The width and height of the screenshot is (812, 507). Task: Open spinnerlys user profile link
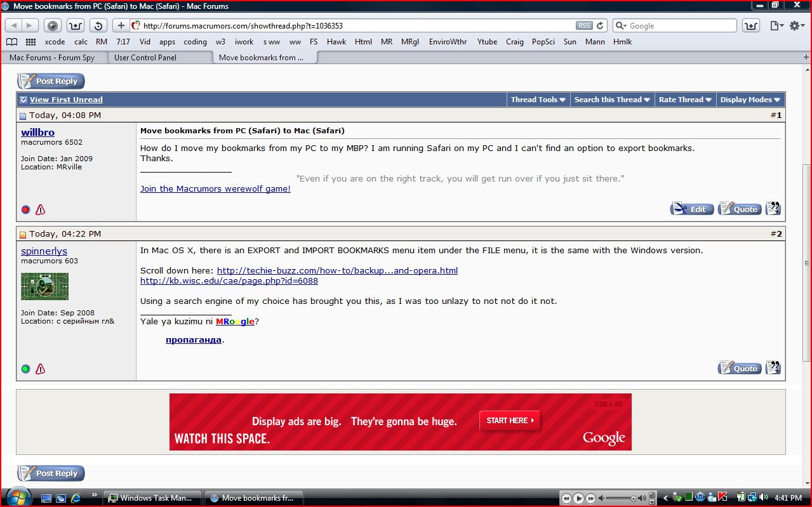[x=44, y=251]
